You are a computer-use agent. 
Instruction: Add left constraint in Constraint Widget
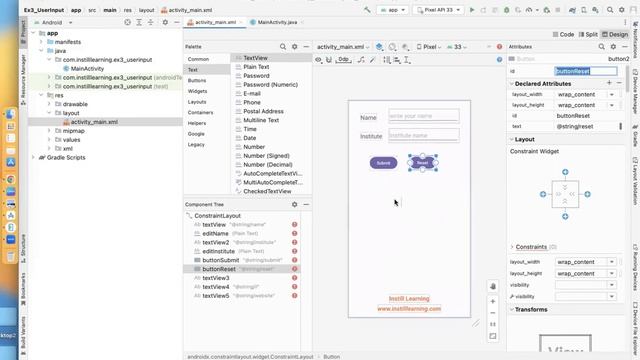click(x=543, y=194)
